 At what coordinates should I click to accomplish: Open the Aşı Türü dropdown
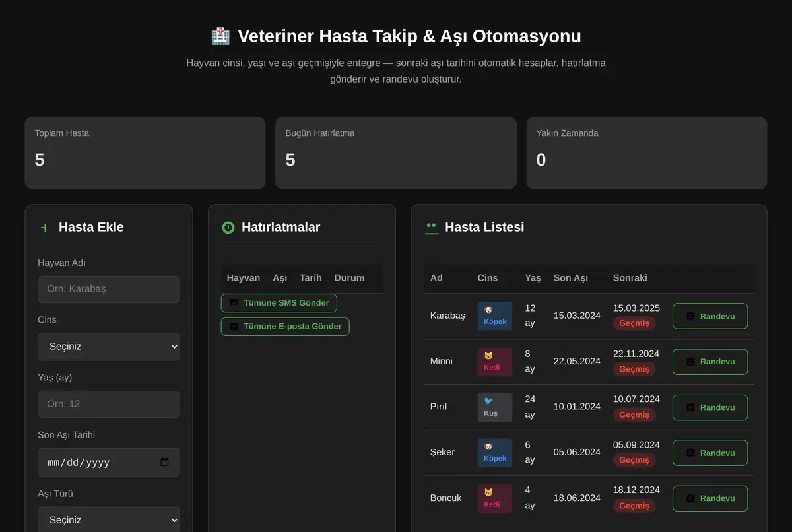pyautogui.click(x=109, y=519)
